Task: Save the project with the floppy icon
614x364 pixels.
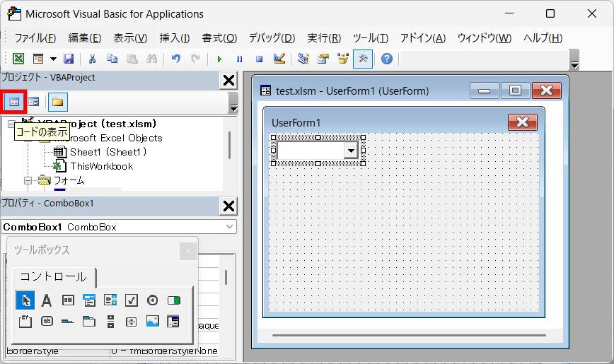Action: coord(69,59)
